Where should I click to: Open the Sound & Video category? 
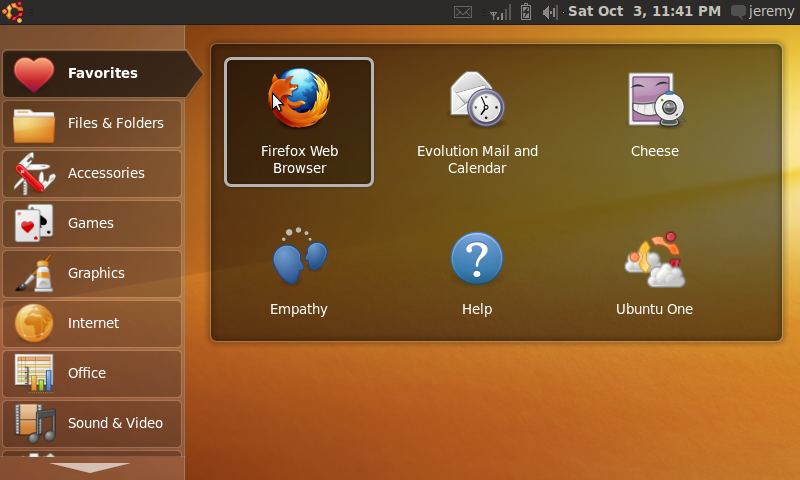tap(92, 424)
